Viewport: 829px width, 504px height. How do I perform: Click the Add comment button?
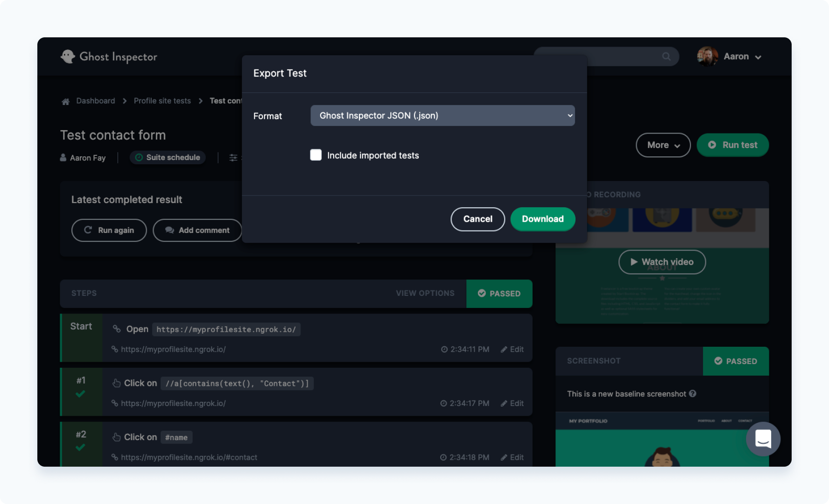click(197, 230)
